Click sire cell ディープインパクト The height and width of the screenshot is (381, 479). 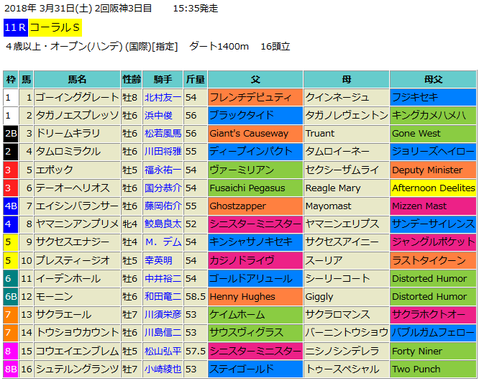tap(255, 151)
